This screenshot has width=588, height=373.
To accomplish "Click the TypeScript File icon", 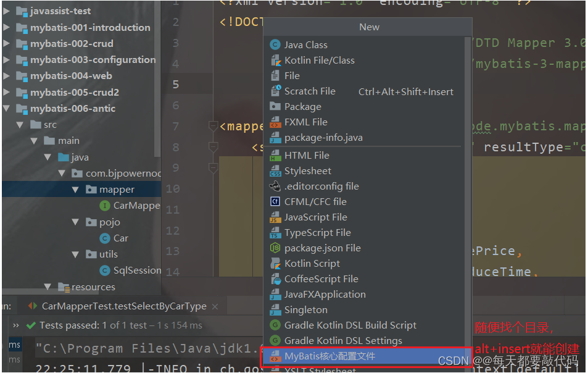I will (276, 233).
